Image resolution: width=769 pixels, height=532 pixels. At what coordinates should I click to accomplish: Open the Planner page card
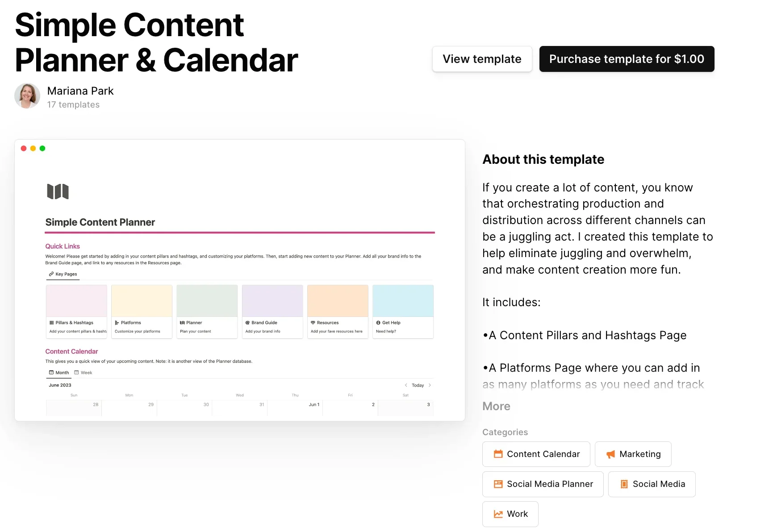point(207,312)
